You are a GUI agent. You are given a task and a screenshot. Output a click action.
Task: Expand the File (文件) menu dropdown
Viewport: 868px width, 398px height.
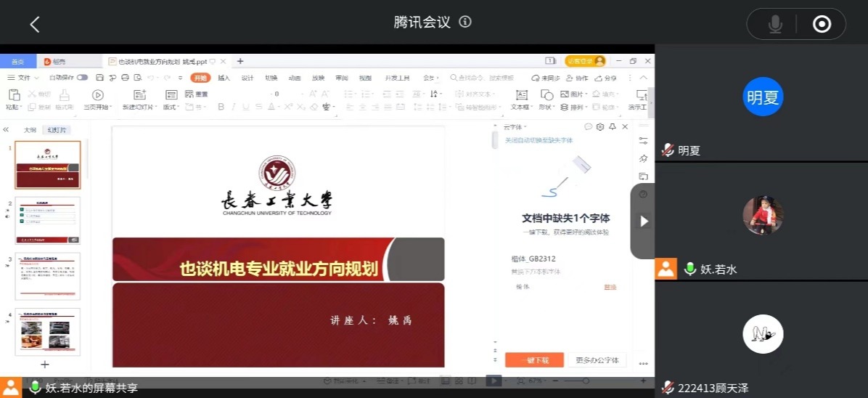click(28, 78)
